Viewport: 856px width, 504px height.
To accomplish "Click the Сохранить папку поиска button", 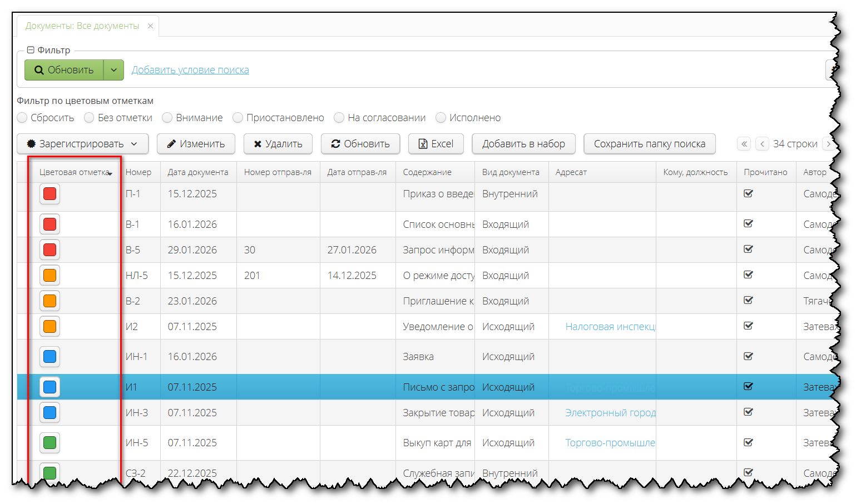I will pyautogui.click(x=649, y=144).
